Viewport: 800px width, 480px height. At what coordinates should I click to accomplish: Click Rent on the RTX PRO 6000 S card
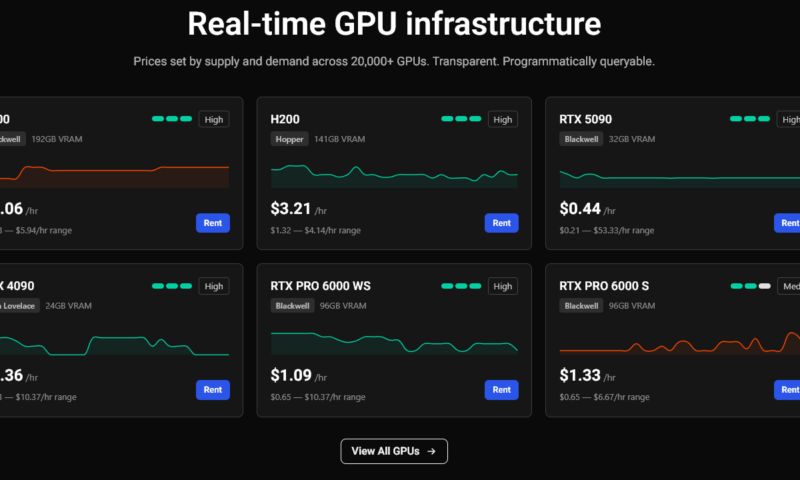[787, 390]
